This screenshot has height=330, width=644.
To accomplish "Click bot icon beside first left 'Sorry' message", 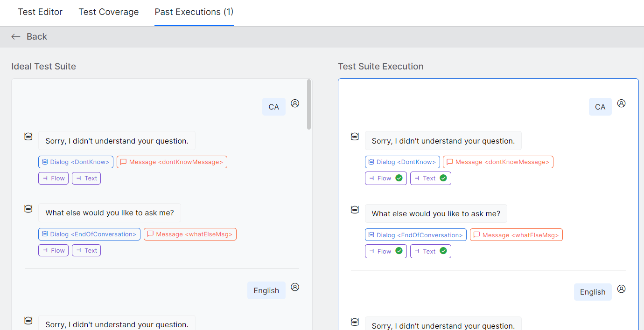I will click(28, 137).
